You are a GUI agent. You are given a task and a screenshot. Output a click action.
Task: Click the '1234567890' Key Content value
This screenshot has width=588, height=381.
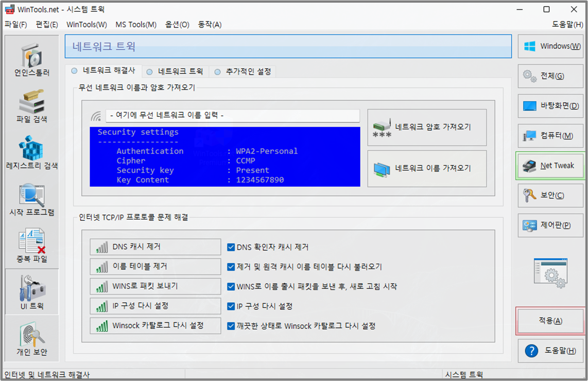(260, 180)
